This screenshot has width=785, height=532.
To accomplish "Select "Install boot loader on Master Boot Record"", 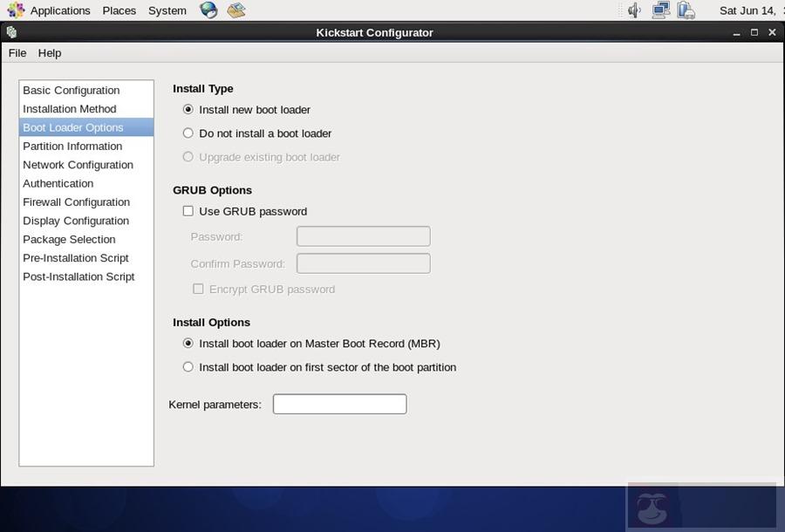I will coord(188,344).
